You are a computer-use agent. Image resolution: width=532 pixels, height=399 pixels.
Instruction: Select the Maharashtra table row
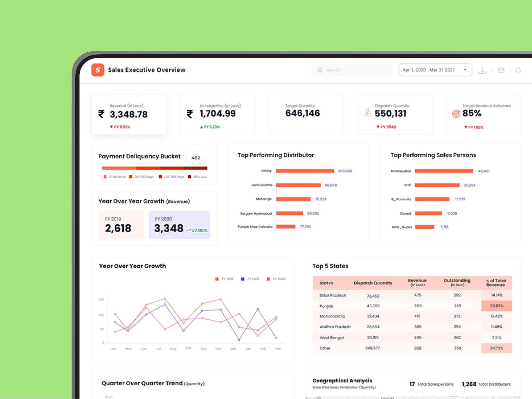click(x=412, y=316)
